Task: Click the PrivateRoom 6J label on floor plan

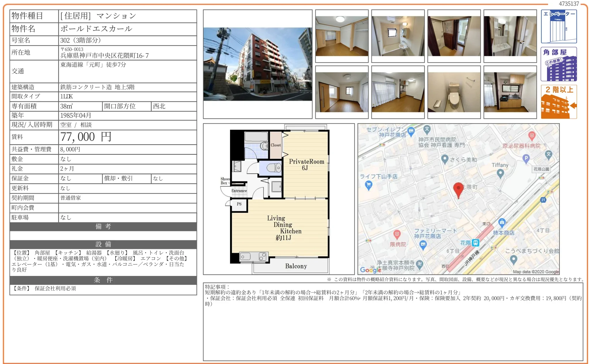Action: coord(306,165)
